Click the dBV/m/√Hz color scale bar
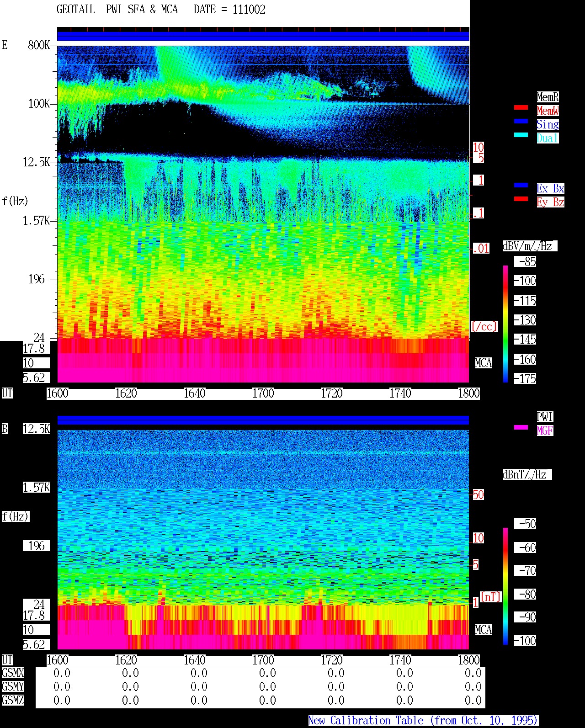 coord(505,324)
